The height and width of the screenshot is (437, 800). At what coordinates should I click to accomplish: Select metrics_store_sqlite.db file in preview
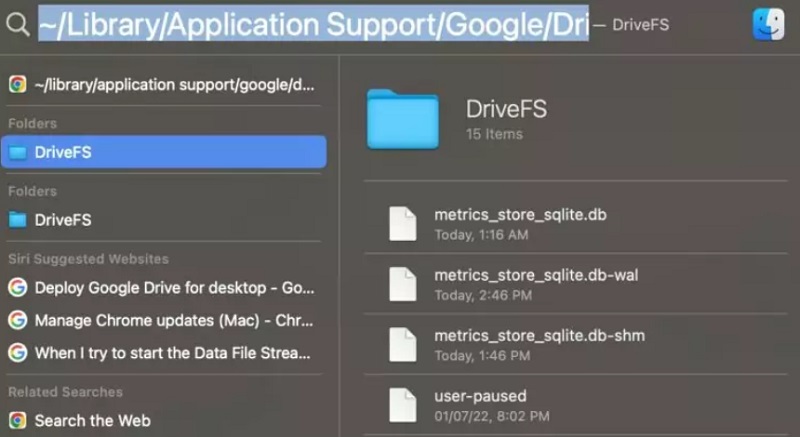pyautogui.click(x=576, y=223)
